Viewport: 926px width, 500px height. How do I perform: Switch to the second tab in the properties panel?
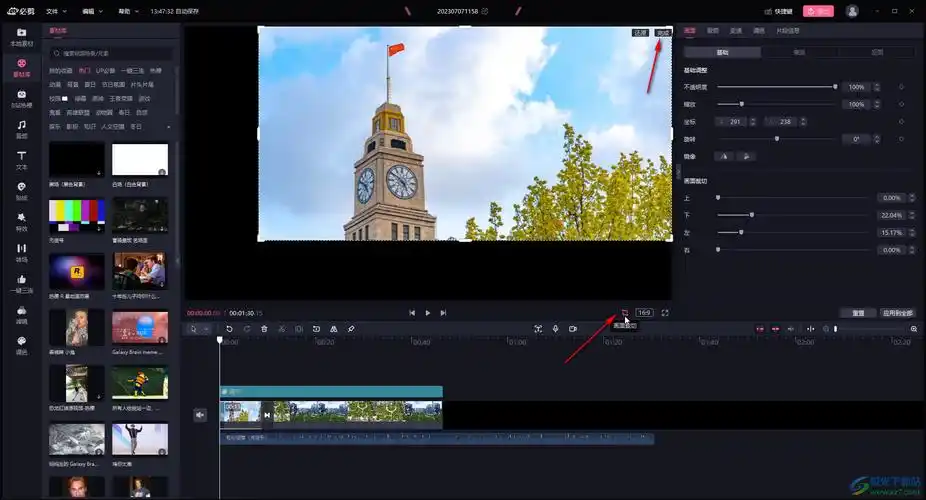click(x=713, y=31)
